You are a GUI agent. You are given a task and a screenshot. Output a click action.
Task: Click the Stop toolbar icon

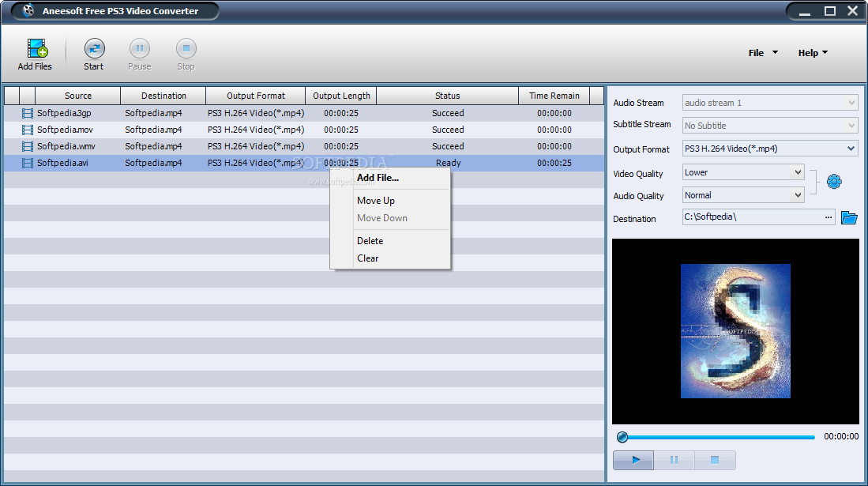click(x=186, y=49)
